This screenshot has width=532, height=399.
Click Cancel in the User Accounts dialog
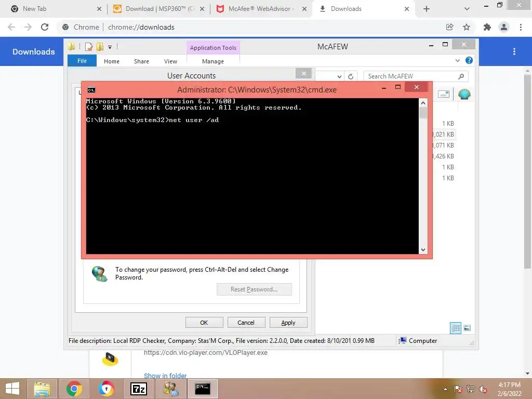tap(246, 323)
